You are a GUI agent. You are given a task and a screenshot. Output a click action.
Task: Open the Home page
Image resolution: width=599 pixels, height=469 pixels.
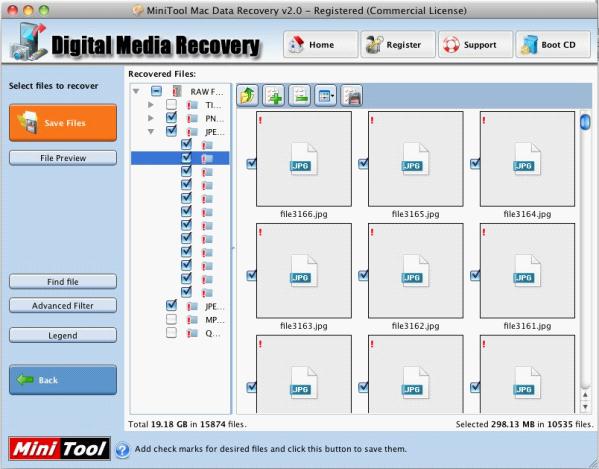pyautogui.click(x=321, y=44)
